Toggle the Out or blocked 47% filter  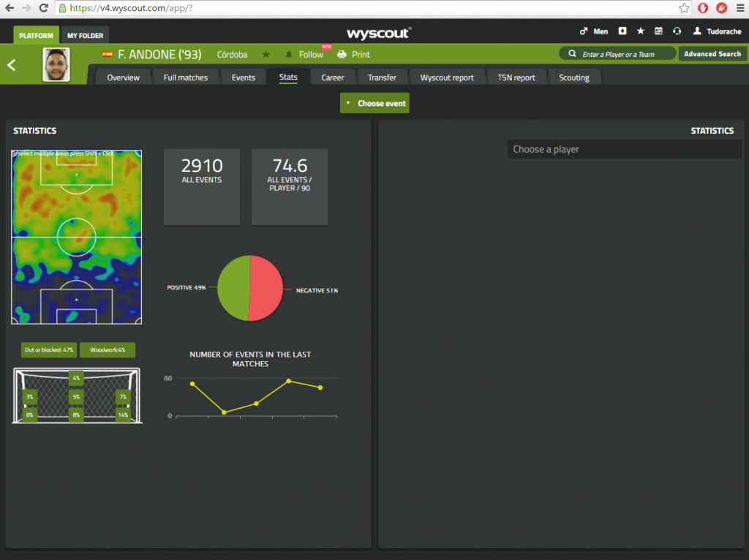pyautogui.click(x=48, y=350)
